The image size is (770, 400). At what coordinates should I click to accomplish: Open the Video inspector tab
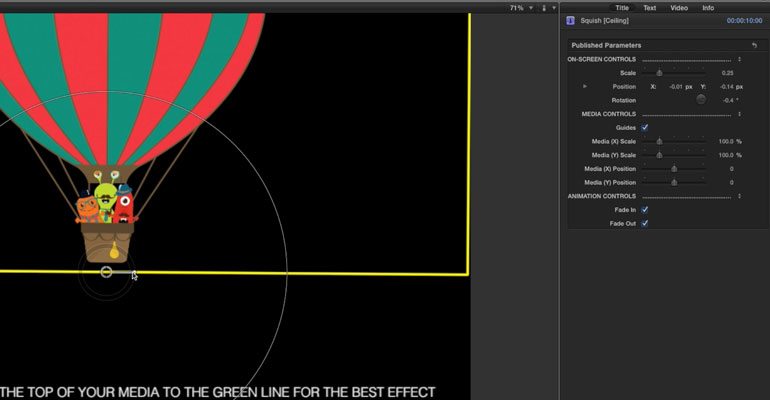(x=679, y=8)
